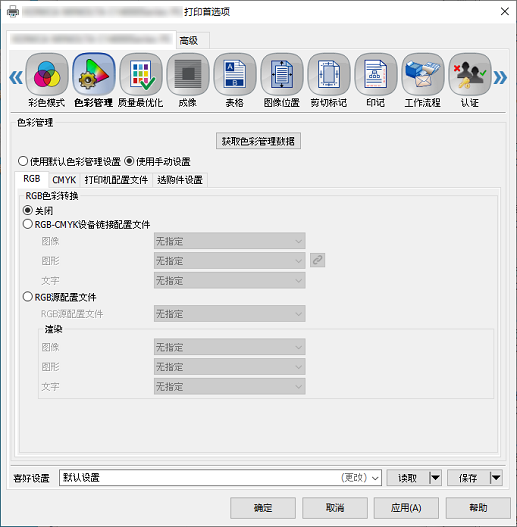Close the 打印首选项 dialog

point(505,11)
